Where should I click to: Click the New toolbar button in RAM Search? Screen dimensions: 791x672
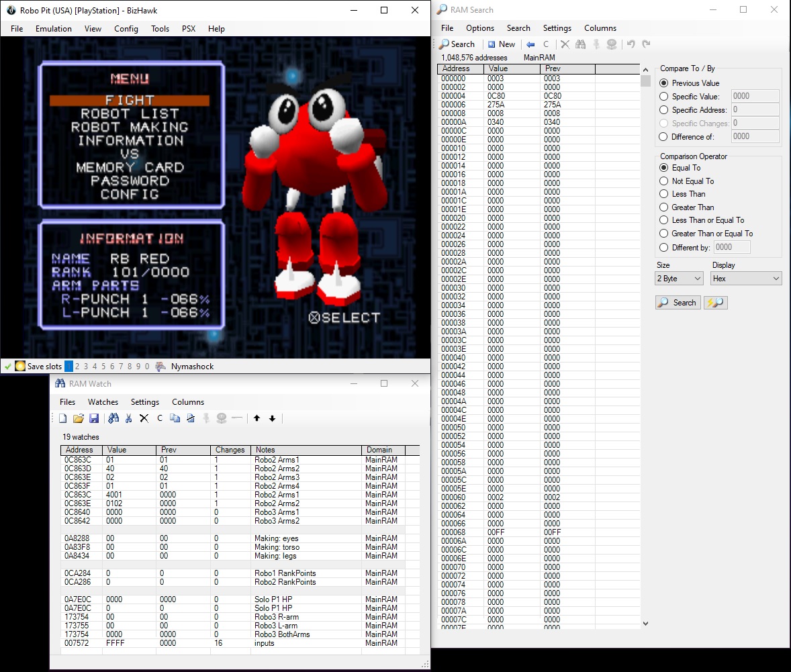point(502,44)
